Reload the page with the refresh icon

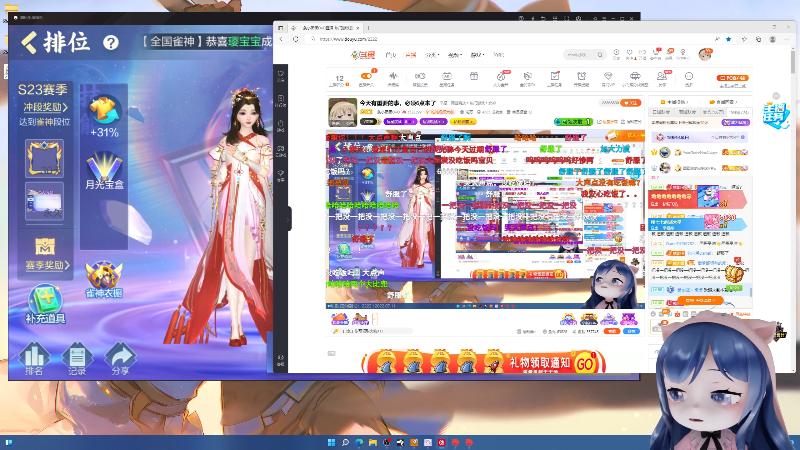(295, 39)
